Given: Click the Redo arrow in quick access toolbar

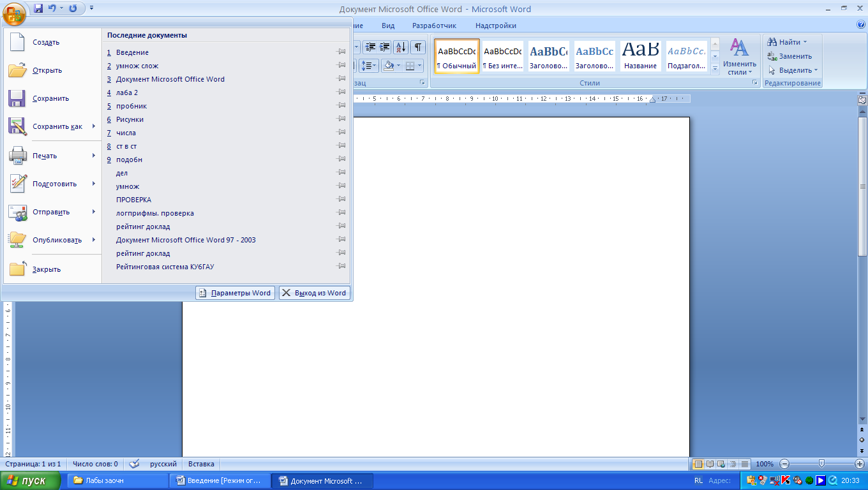Looking at the screenshot, I should coord(73,9).
